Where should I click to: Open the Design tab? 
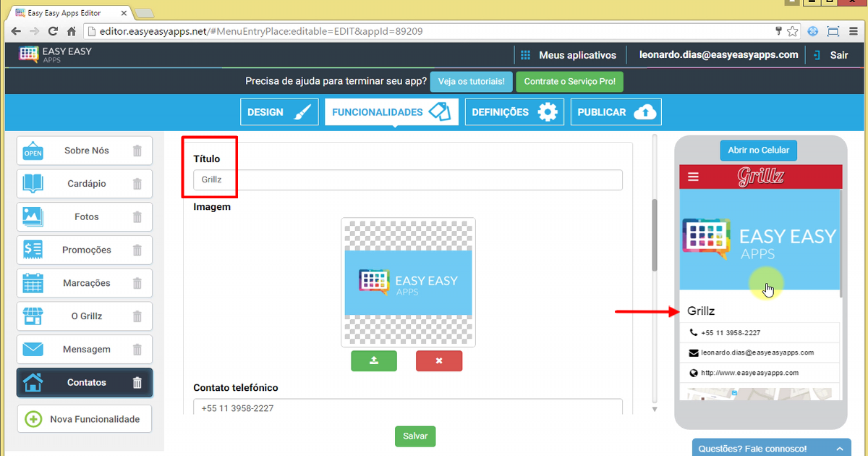point(279,112)
